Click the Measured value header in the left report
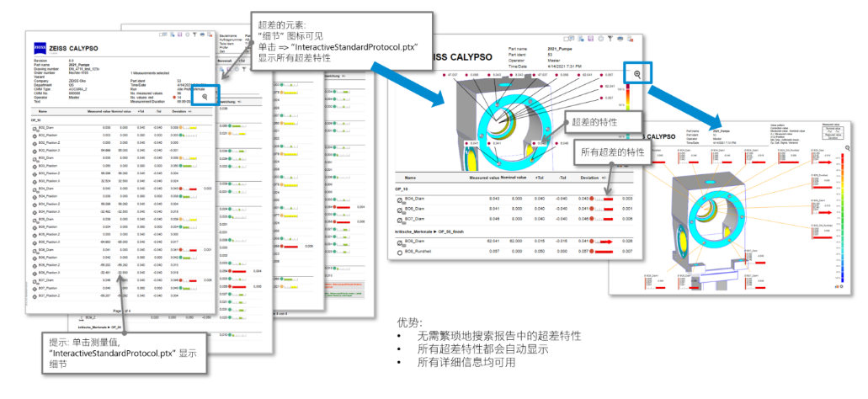 [x=99, y=111]
